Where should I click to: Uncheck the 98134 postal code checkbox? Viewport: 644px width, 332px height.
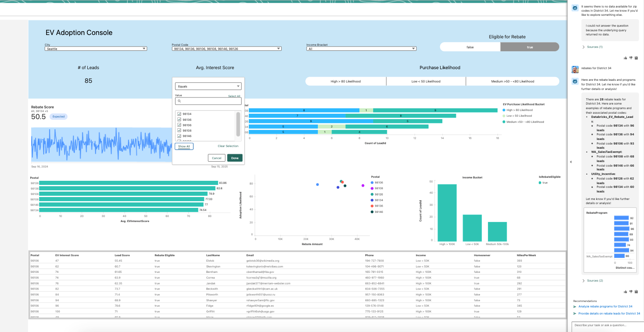click(x=179, y=114)
